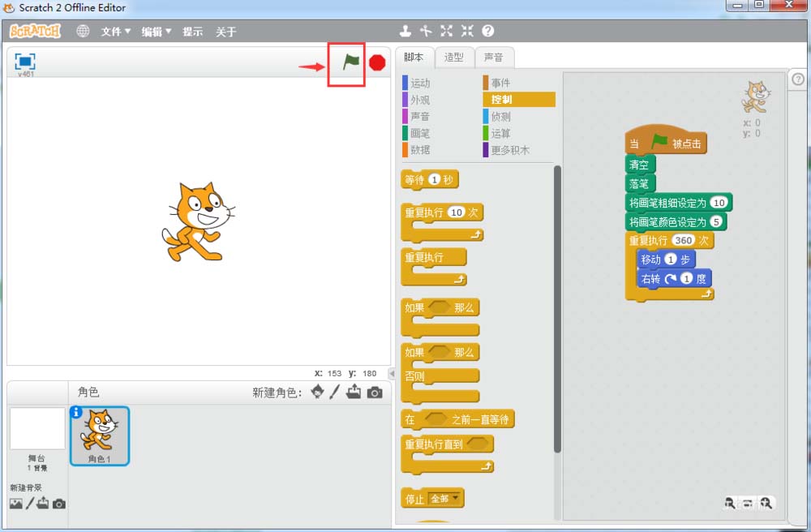Select the 更多积木 more blocks category
Screen dimensions: 811x532
tap(507, 150)
